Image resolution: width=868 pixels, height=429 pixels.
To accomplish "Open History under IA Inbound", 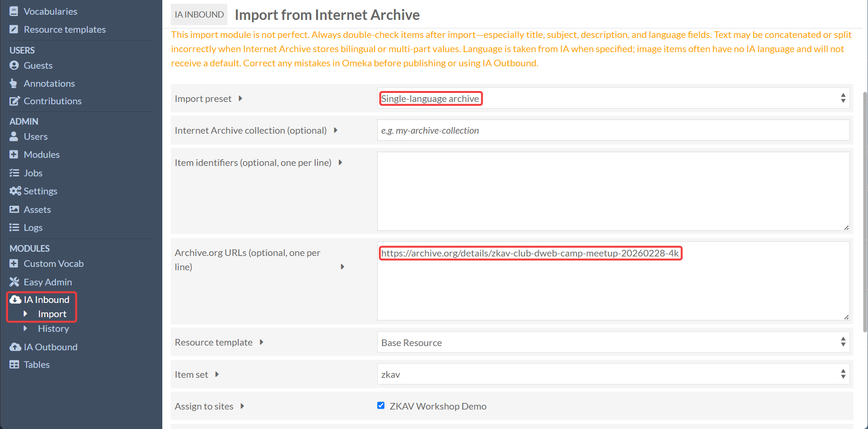I will (53, 329).
